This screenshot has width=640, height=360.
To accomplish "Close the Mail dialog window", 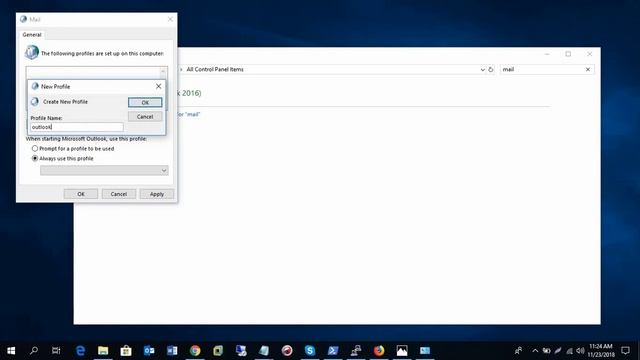I will coord(170,19).
